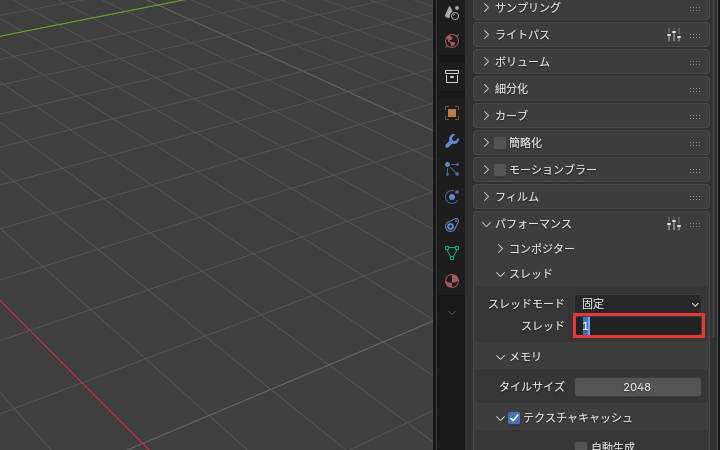Image resolution: width=720 pixels, height=450 pixels.
Task: Open the Modifiers wrench tab
Action: [452, 141]
